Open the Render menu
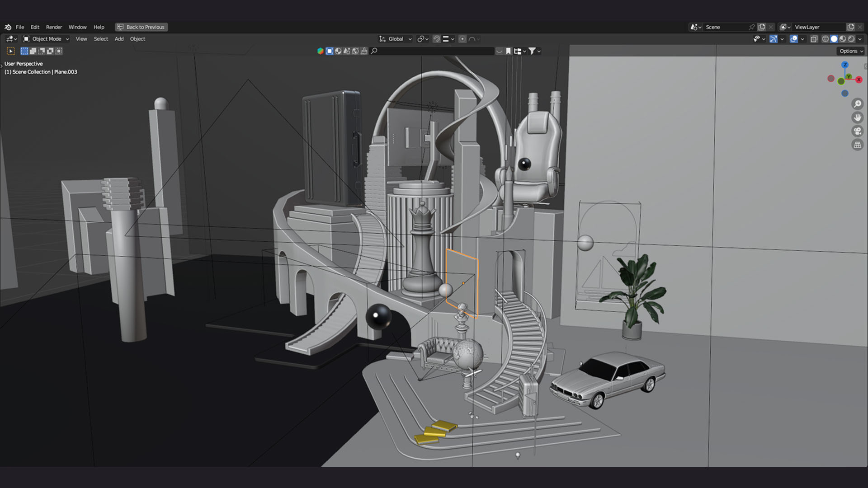Screen dimensions: 868x488 (x=54, y=27)
